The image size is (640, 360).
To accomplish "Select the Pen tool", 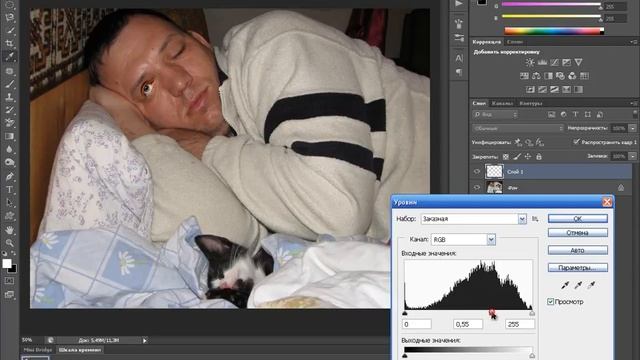I will click(x=9, y=177).
